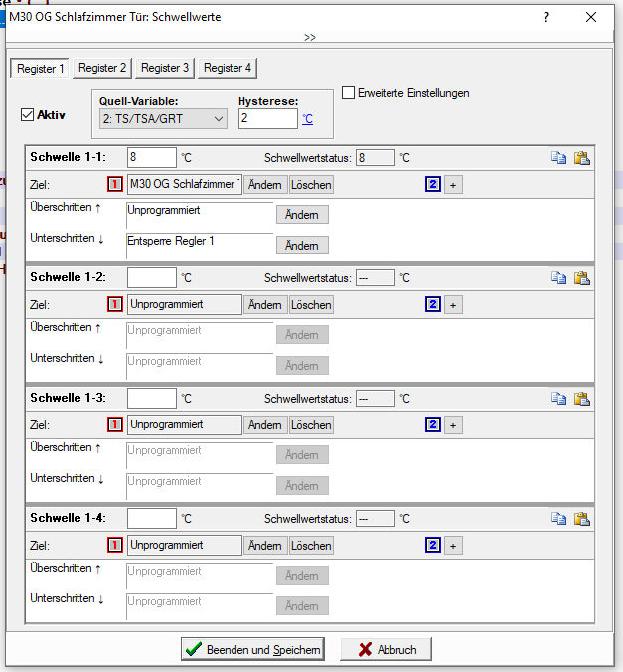The height and width of the screenshot is (672, 623).
Task: Switch to Register 2 tab
Action: pos(103,68)
